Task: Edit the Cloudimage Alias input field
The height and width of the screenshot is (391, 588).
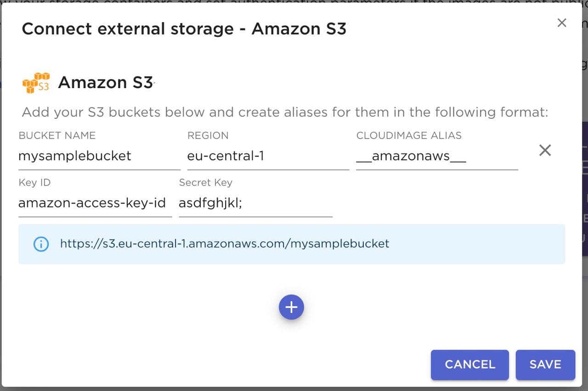Action: (436, 156)
